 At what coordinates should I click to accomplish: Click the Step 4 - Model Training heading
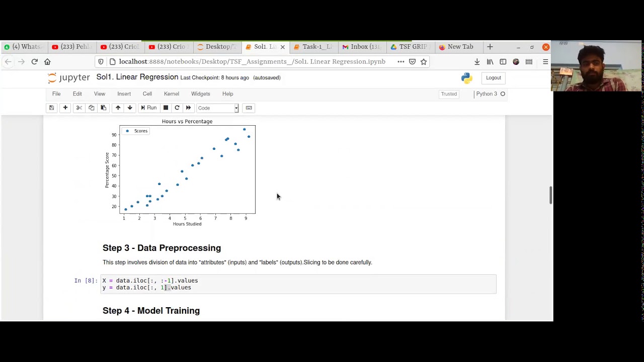click(x=151, y=311)
